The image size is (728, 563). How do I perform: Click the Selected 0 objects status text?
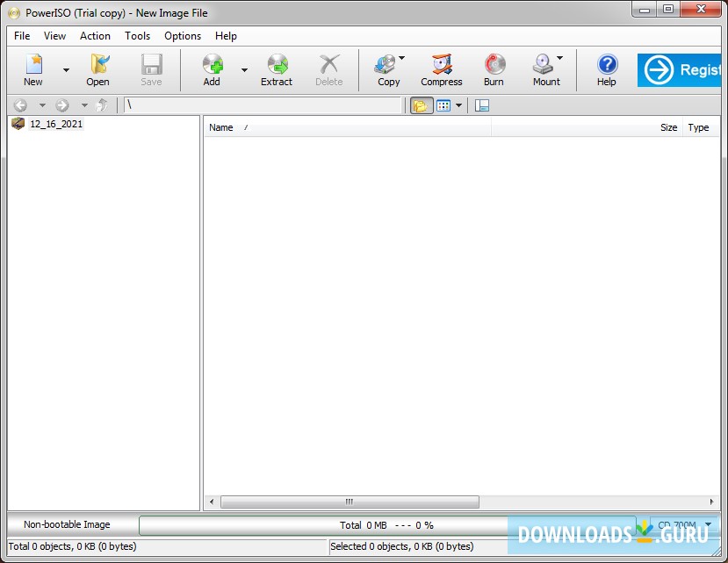(402, 546)
